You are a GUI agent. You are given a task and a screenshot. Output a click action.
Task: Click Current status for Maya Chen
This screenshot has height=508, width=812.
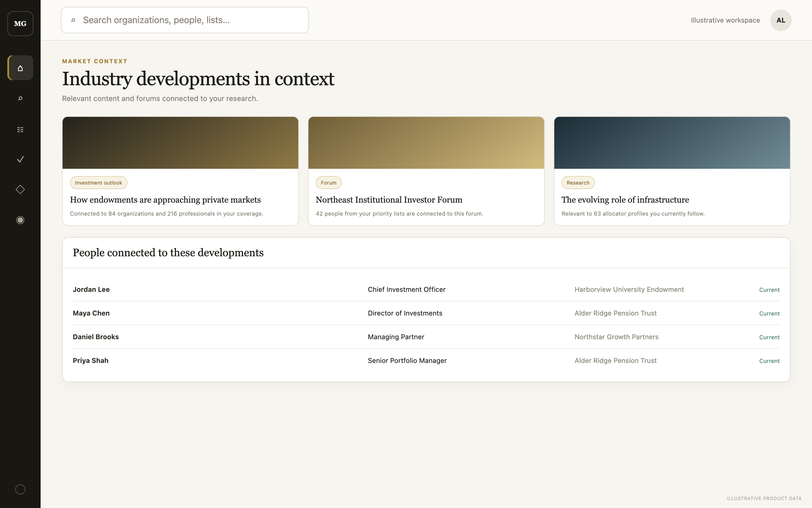point(769,314)
